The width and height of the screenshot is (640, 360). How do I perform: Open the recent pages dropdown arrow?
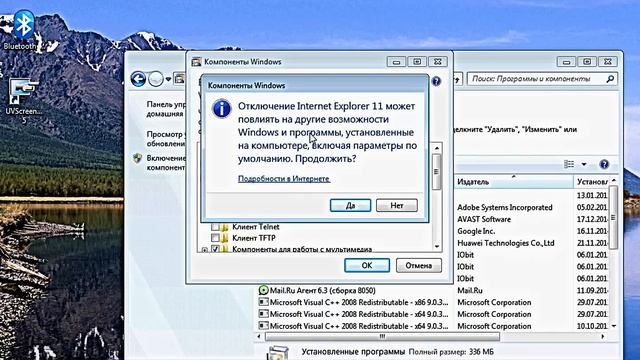pyautogui.click(x=168, y=79)
